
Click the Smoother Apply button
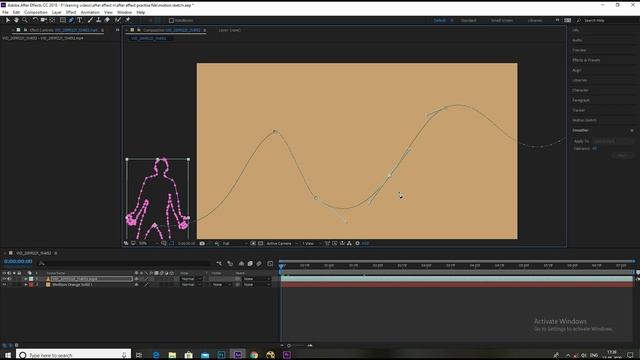tap(622, 156)
